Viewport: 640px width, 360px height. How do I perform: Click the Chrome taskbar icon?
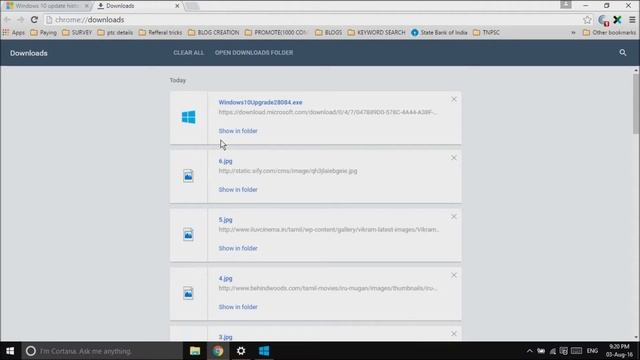pos(218,351)
